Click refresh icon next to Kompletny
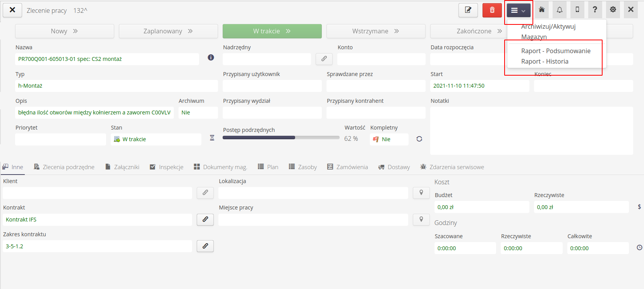 click(x=419, y=139)
